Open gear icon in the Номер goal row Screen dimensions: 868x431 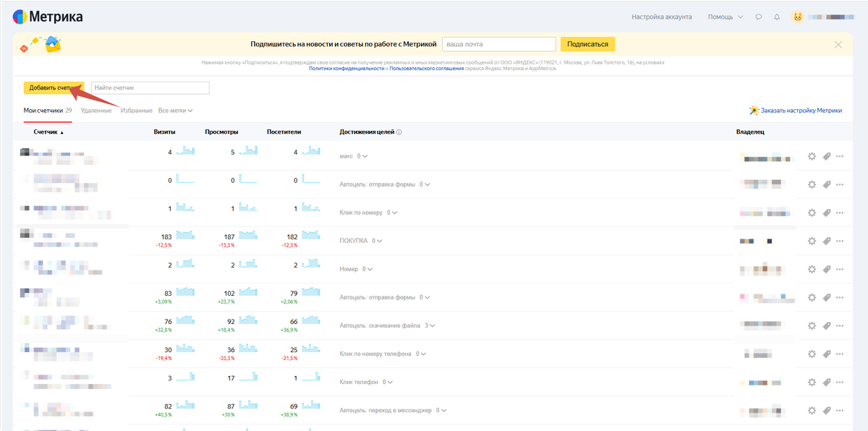coord(812,270)
